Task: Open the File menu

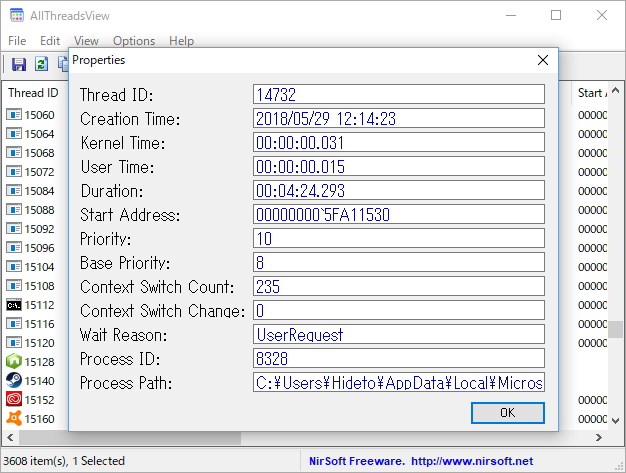Action: pyautogui.click(x=17, y=41)
